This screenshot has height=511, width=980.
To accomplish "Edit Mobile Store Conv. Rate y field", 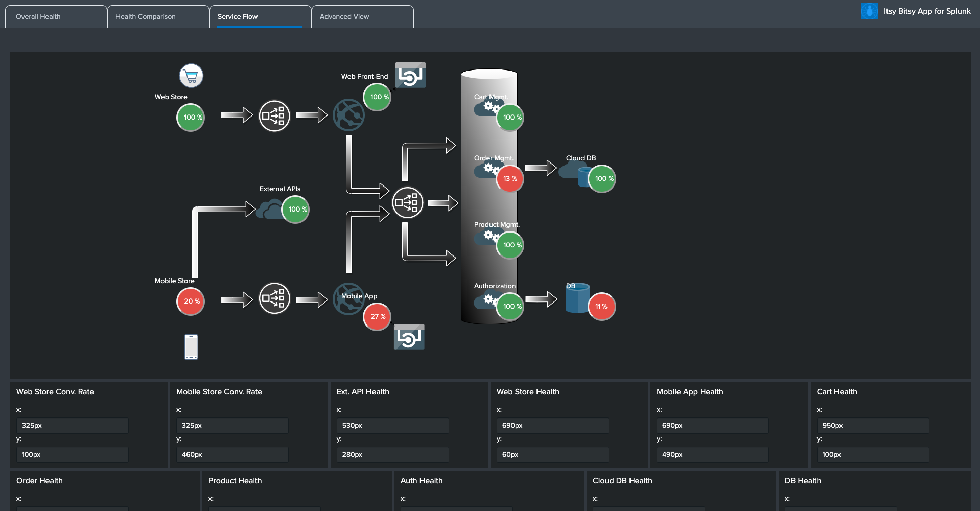I will coord(232,455).
